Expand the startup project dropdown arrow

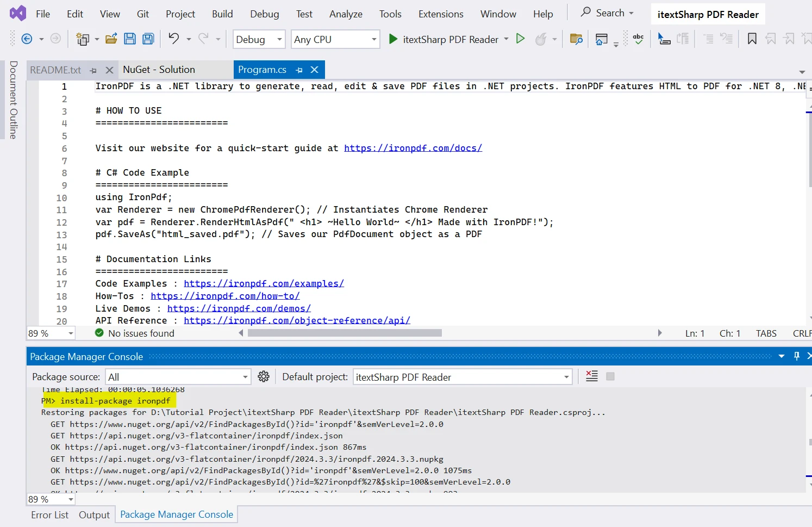pyautogui.click(x=507, y=39)
